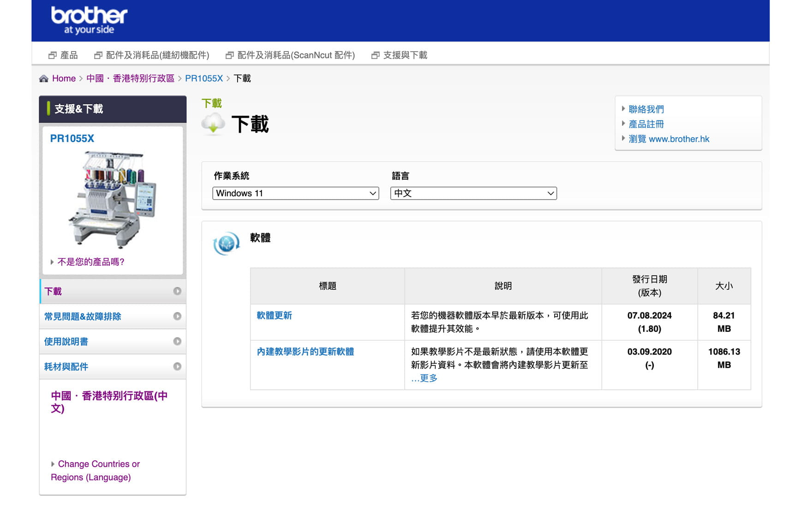Image resolution: width=812 pixels, height=517 pixels.
Task: Click the PR1055X product title in sidebar
Action: (x=72, y=138)
